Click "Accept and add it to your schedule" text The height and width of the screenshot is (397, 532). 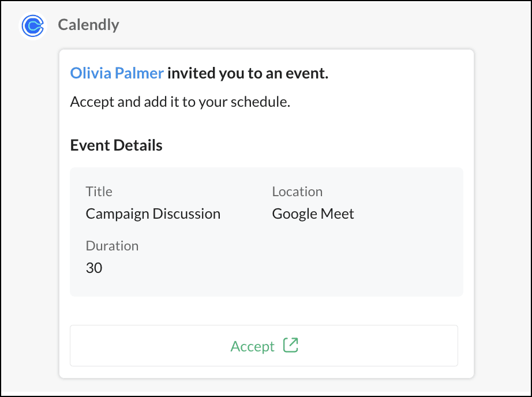click(x=179, y=102)
